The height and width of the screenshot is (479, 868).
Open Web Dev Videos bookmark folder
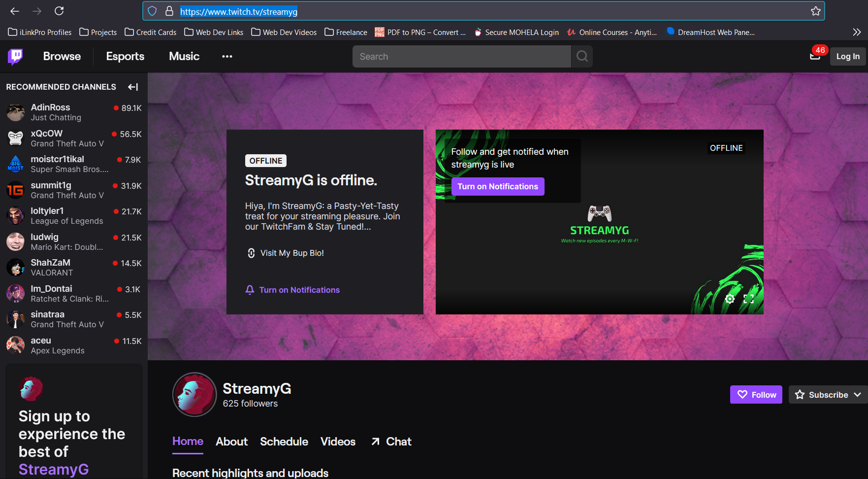click(284, 32)
